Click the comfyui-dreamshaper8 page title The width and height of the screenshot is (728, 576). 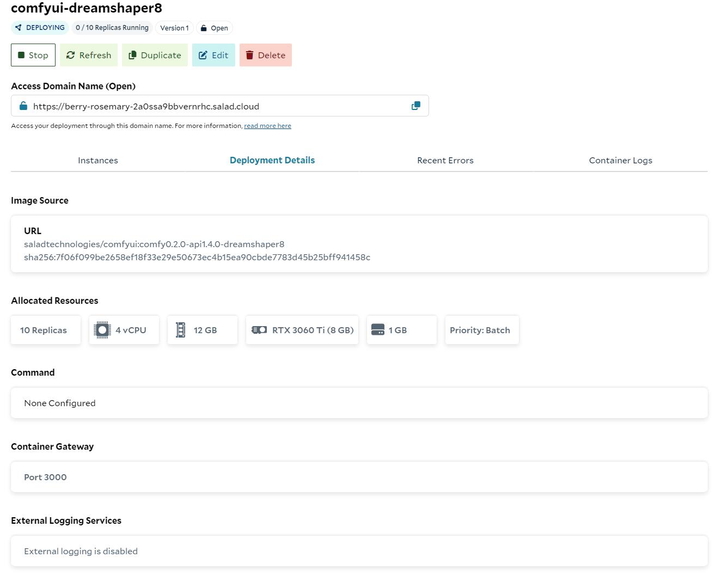[87, 8]
